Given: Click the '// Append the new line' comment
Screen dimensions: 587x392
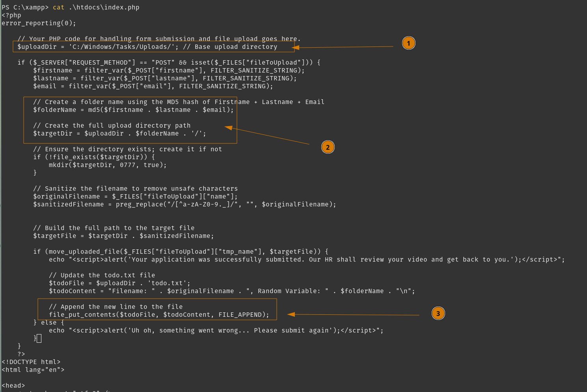Looking at the screenshot, I should [116, 307].
